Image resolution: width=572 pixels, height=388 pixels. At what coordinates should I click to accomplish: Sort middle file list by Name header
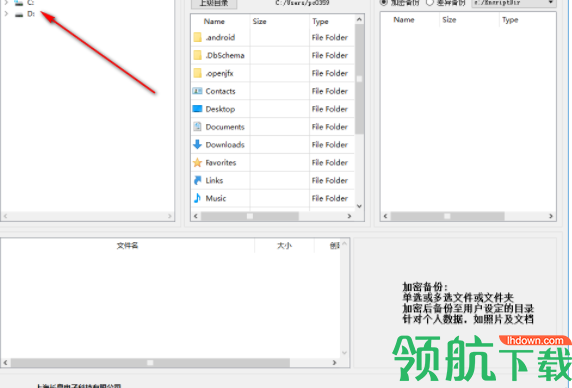click(214, 21)
